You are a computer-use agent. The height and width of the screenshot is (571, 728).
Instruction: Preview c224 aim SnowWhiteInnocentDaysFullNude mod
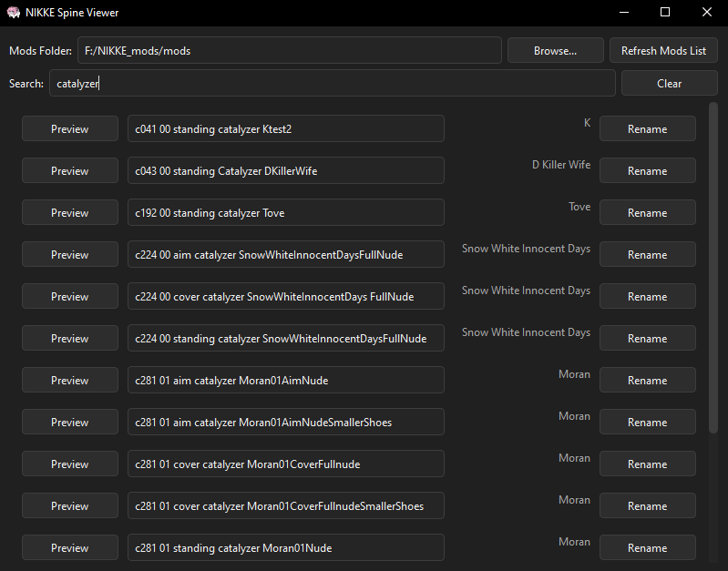tap(70, 255)
